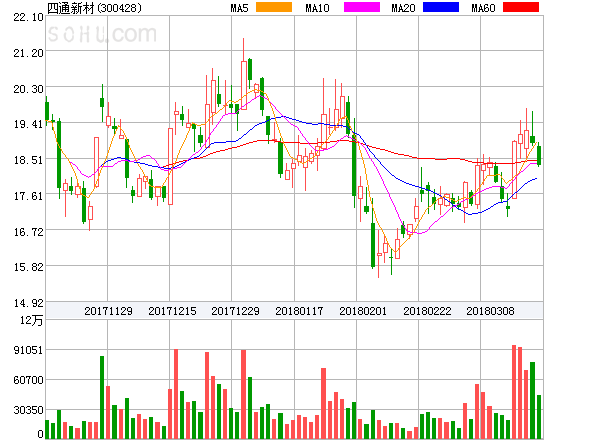The height and width of the screenshot is (440, 600).
Task: Select the date label 20171229
Action: point(235,311)
